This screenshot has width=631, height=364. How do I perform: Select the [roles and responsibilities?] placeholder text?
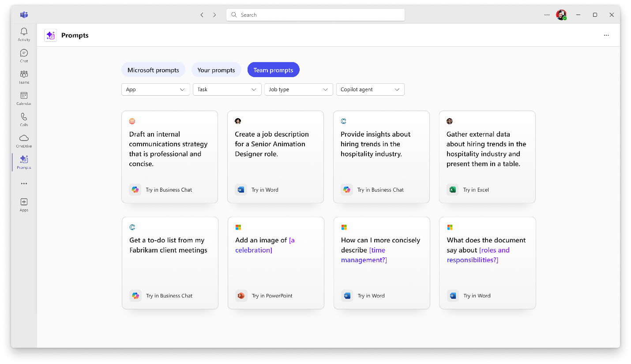(478, 255)
